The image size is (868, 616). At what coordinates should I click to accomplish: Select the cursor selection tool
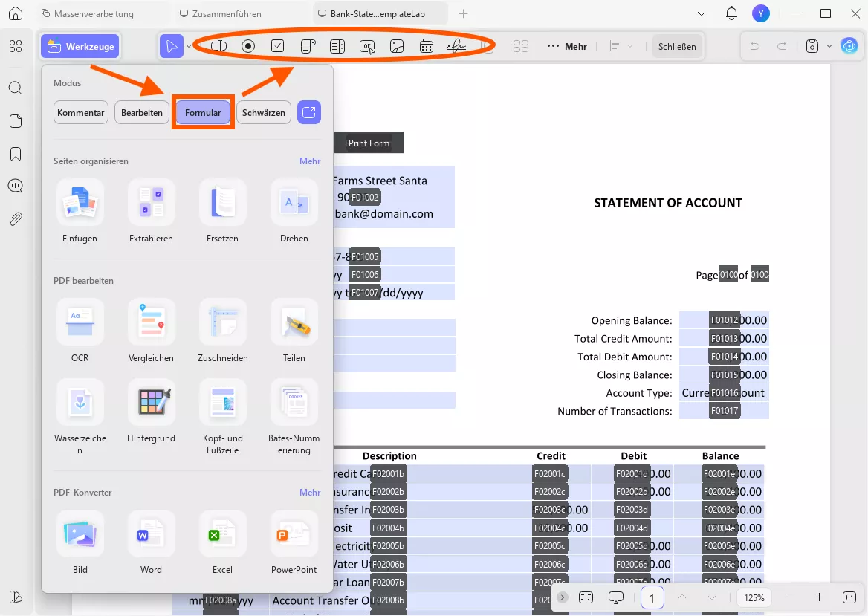point(172,47)
